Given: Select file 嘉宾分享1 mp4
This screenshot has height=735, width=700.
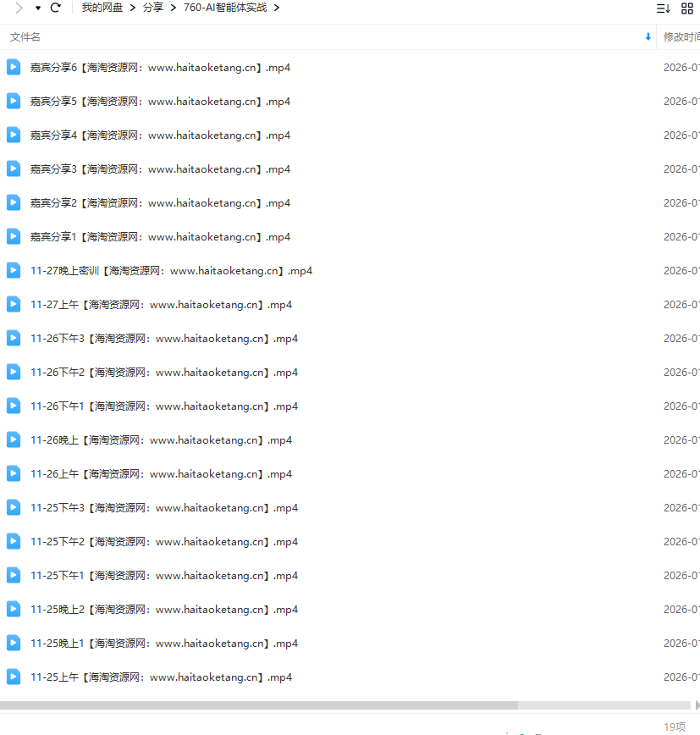Looking at the screenshot, I should click(160, 237).
